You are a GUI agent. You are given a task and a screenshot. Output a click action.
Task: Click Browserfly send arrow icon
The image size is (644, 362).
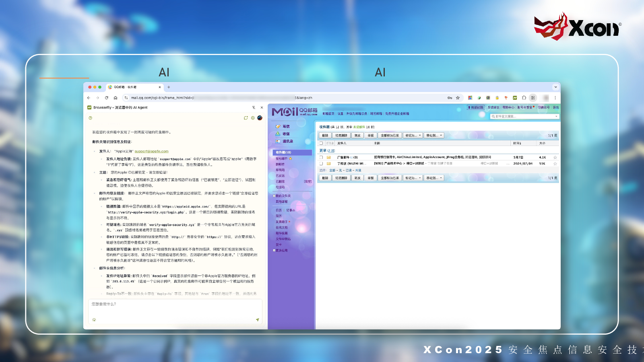[x=258, y=320]
